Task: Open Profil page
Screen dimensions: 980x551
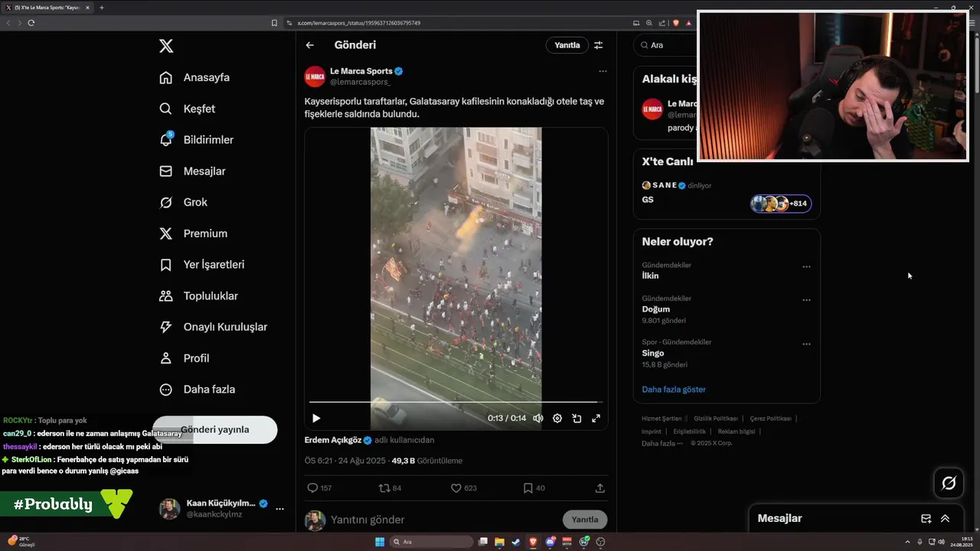Action: click(x=184, y=358)
